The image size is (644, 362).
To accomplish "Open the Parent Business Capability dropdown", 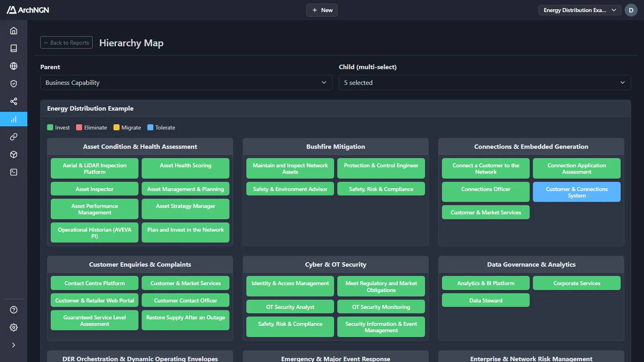I will click(x=186, y=82).
